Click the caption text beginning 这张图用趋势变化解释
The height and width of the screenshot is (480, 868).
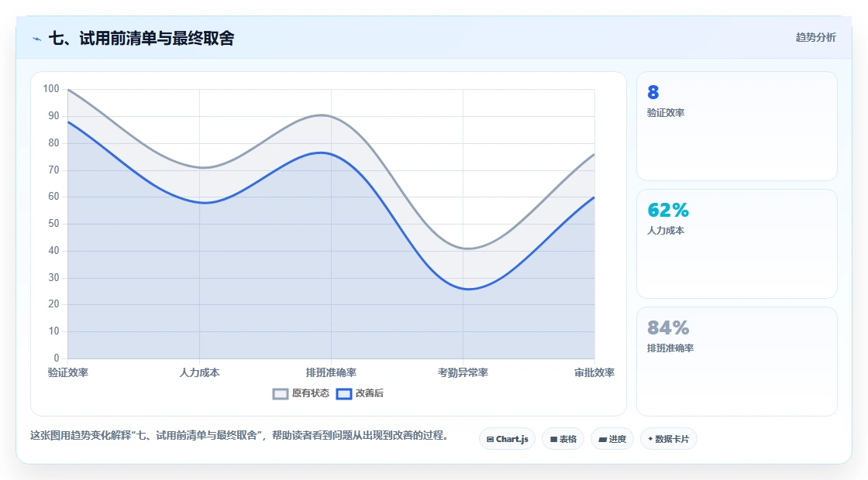pyautogui.click(x=239, y=436)
